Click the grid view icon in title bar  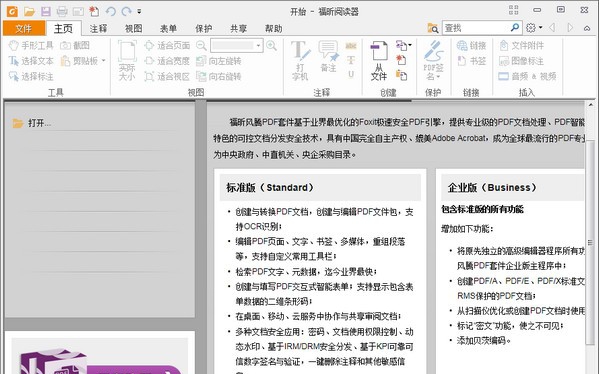tap(514, 10)
